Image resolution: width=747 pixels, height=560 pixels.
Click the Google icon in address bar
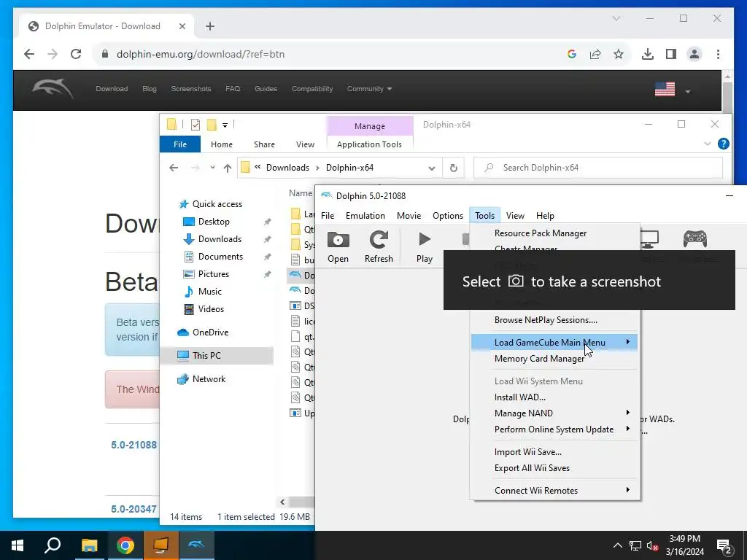[572, 54]
